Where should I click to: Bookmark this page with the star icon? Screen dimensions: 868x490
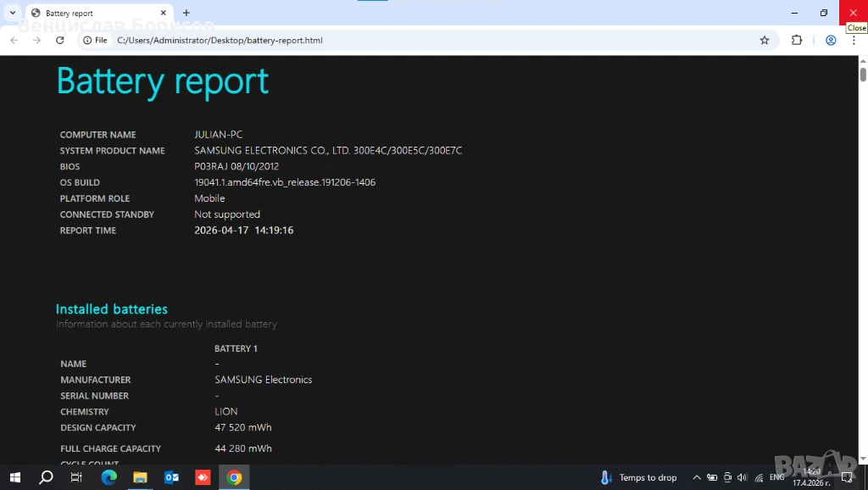coord(764,40)
